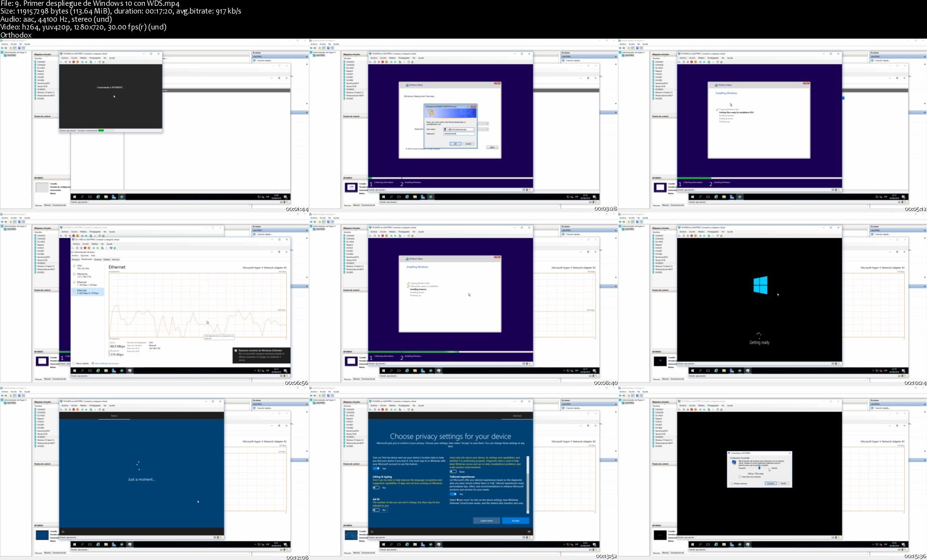Click on-screen keyboard icon on privacy screen
Viewport: 927px width, 560px height.
(x=529, y=532)
